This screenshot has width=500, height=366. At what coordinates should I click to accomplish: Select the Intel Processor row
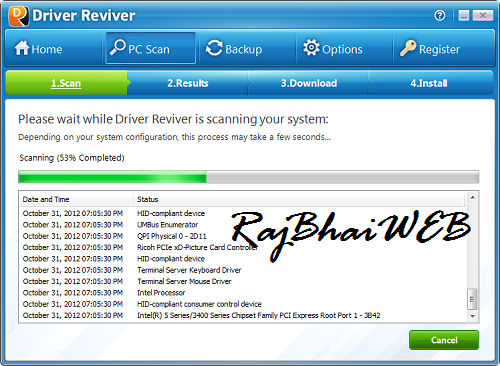pyautogui.click(x=243, y=293)
